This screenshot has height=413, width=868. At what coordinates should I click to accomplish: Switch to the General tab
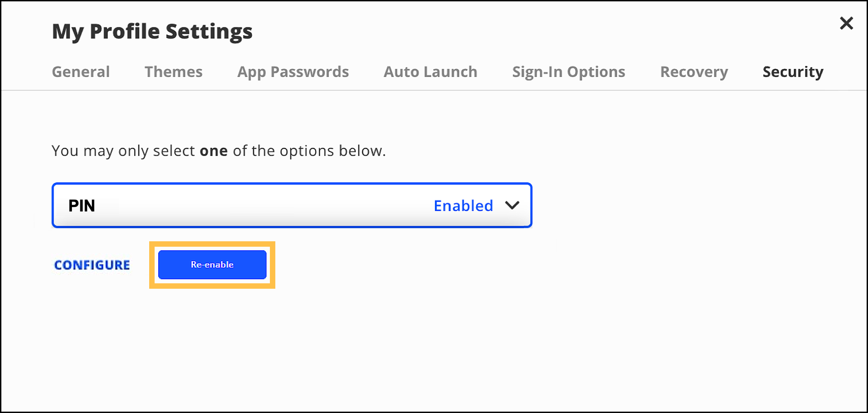[x=80, y=71]
